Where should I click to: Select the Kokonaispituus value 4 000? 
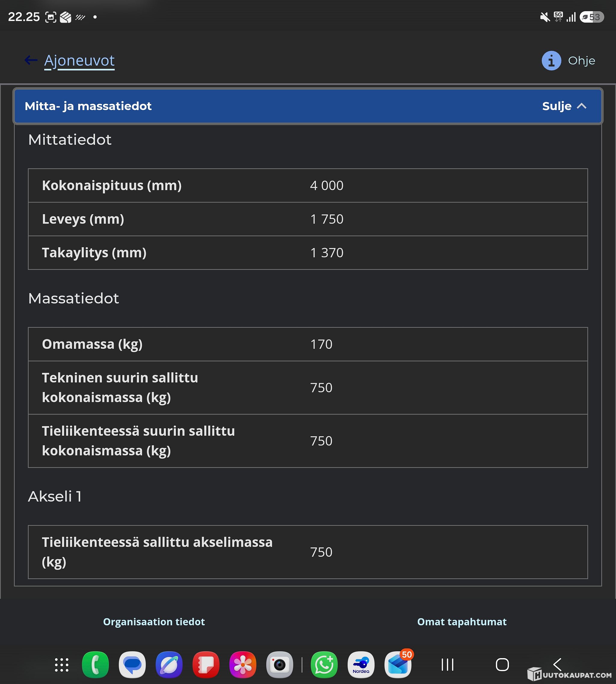coord(327,186)
